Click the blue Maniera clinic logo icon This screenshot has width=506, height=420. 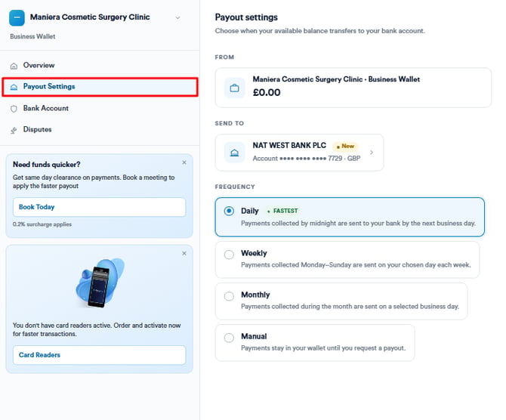(x=17, y=18)
